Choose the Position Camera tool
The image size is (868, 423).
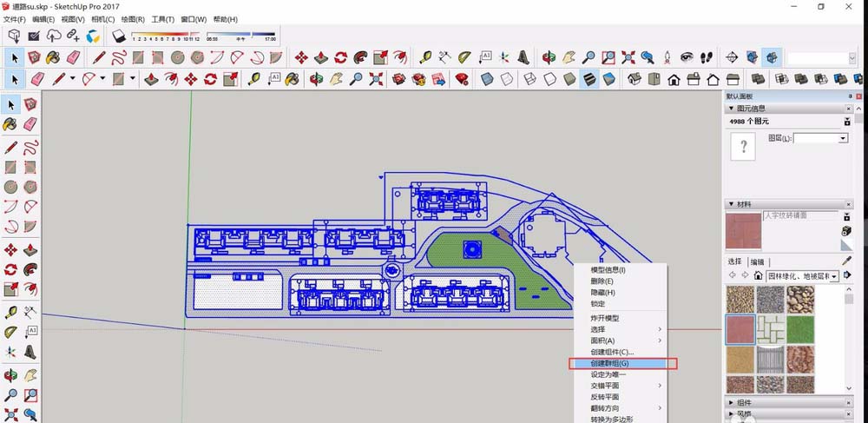click(667, 57)
